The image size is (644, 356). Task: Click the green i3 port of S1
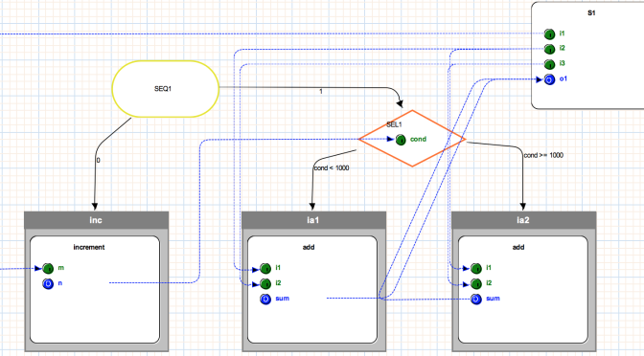pyautogui.click(x=549, y=64)
